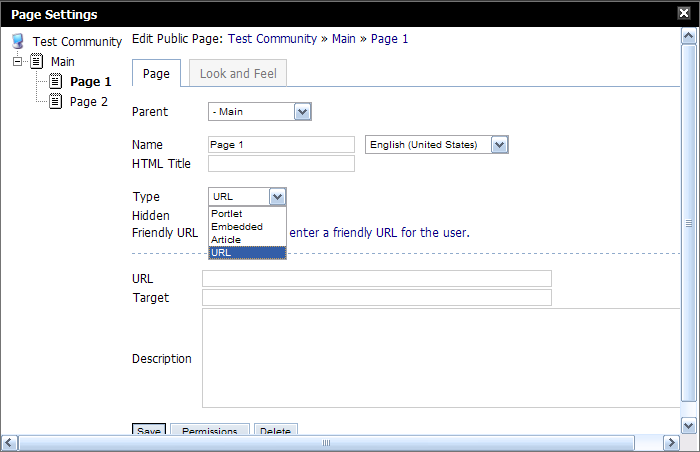Image resolution: width=700 pixels, height=452 pixels.
Task: Click the Permissions button
Action: [210, 429]
